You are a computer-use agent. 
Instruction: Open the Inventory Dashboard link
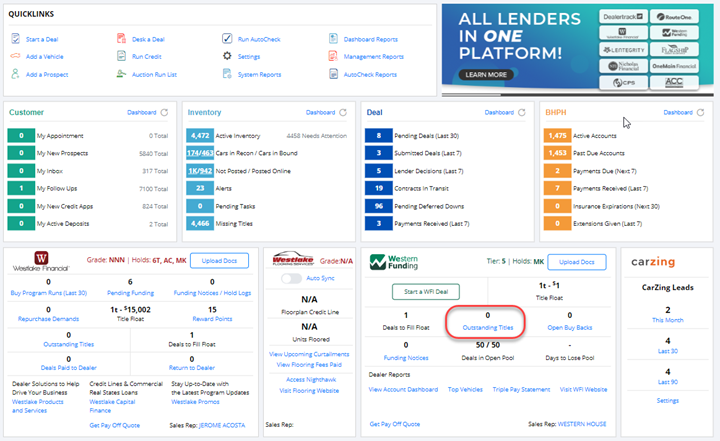320,113
